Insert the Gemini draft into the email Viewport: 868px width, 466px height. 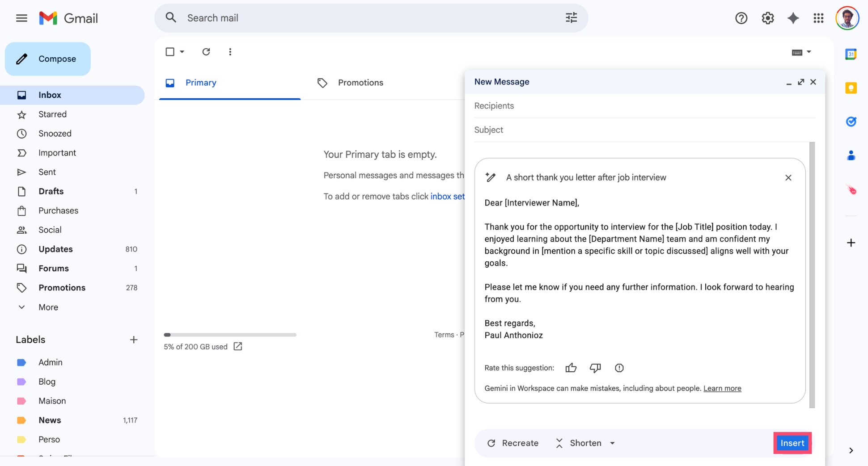(792, 443)
